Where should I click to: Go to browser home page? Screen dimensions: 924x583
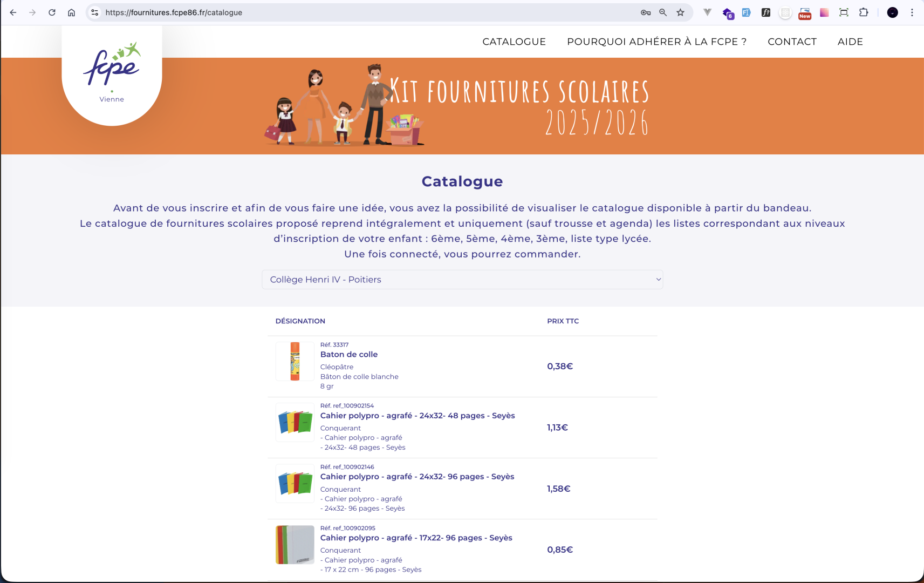71,12
